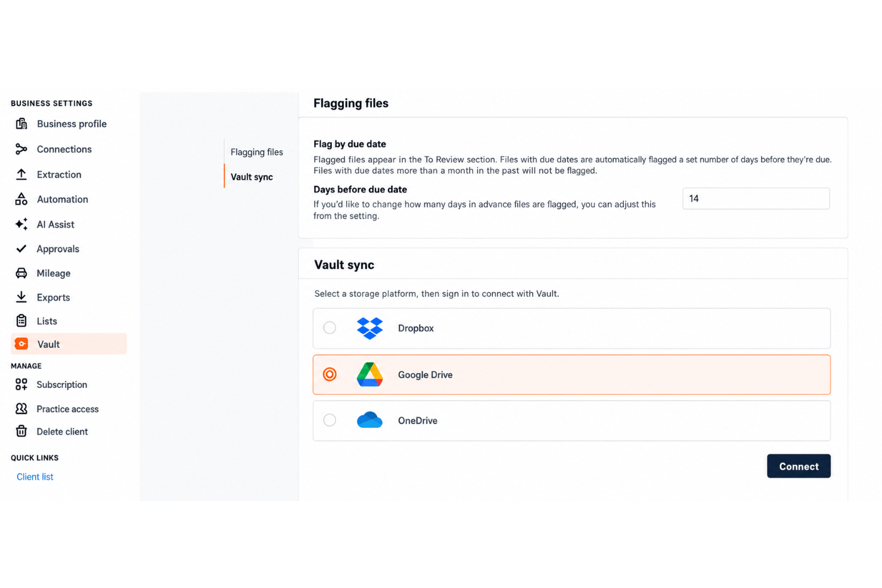Open Approvals in the sidebar
The width and height of the screenshot is (882, 588).
(x=58, y=249)
